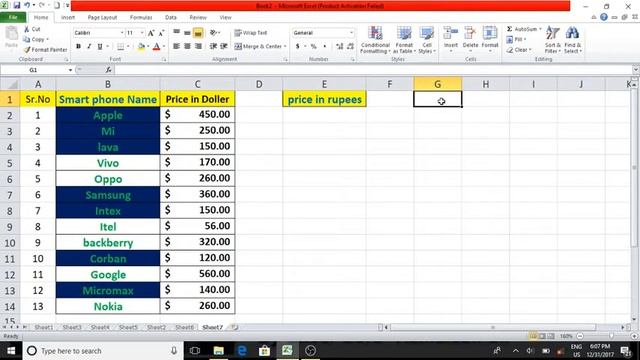The width and height of the screenshot is (640, 360).
Task: Click the Fill Color paint bucket
Action: click(x=141, y=47)
